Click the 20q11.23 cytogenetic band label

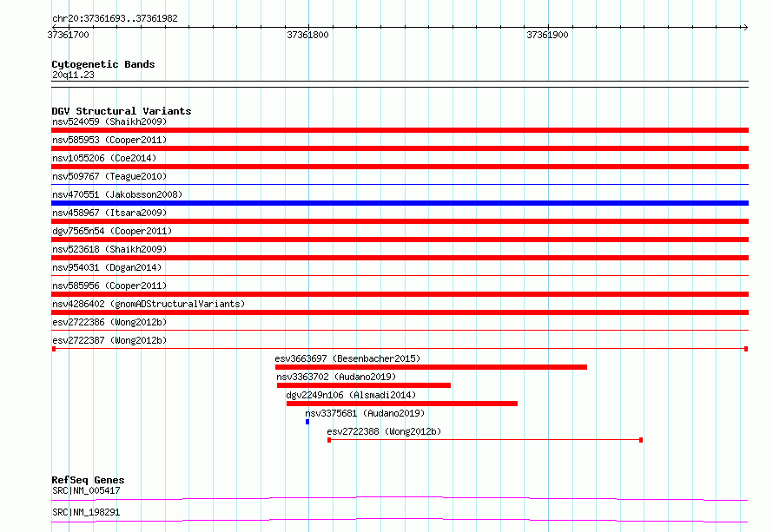[x=73, y=75]
